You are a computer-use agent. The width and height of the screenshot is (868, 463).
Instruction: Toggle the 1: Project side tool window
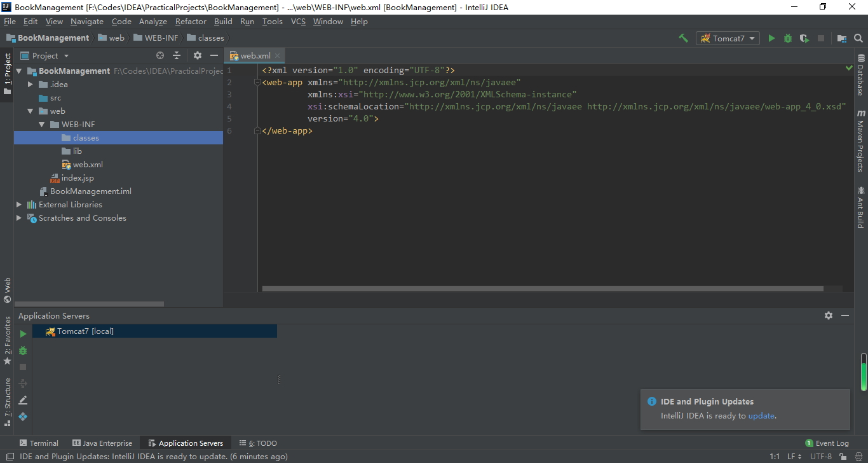tap(7, 74)
